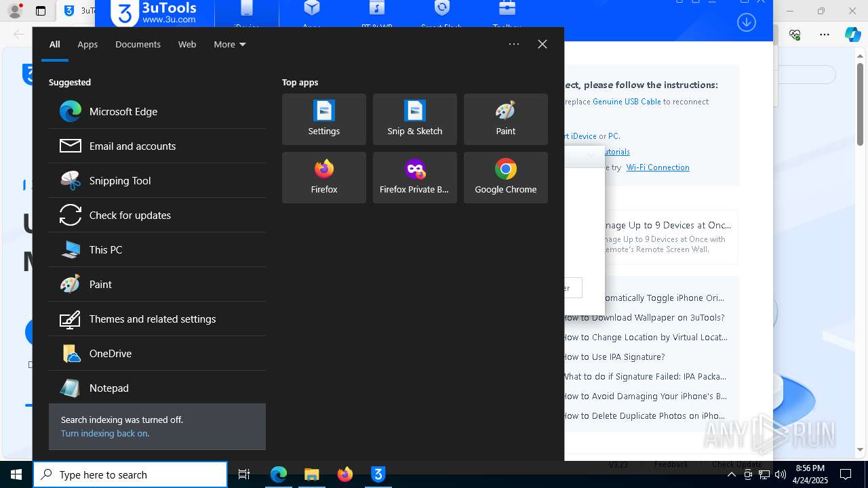Click the Windows Start button

pyautogui.click(x=16, y=474)
